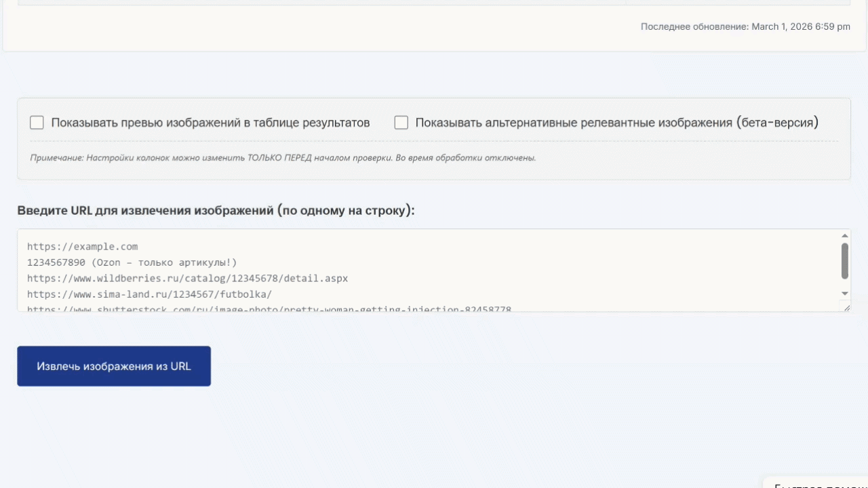Grab the textarea resize handle corner
Image resolution: width=868 pixels, height=488 pixels.
point(846,308)
